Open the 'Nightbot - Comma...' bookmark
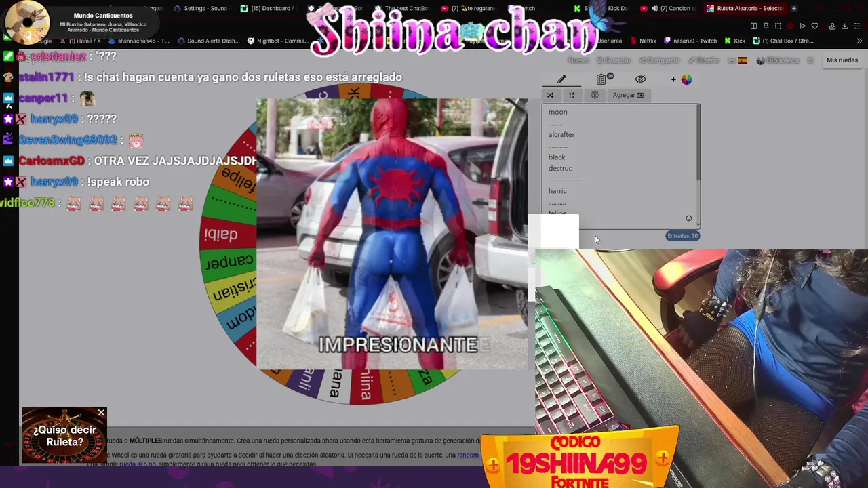This screenshot has width=868, height=488. point(278,41)
